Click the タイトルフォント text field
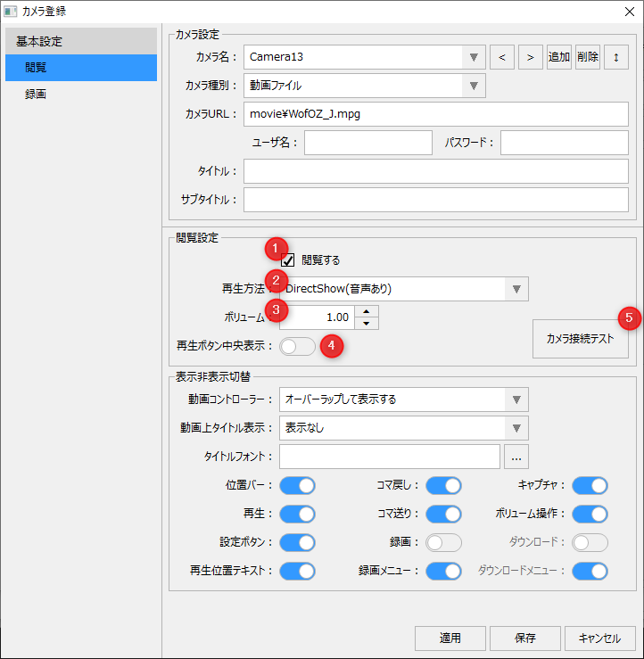Viewport: 644px width, 659px height. click(390, 457)
